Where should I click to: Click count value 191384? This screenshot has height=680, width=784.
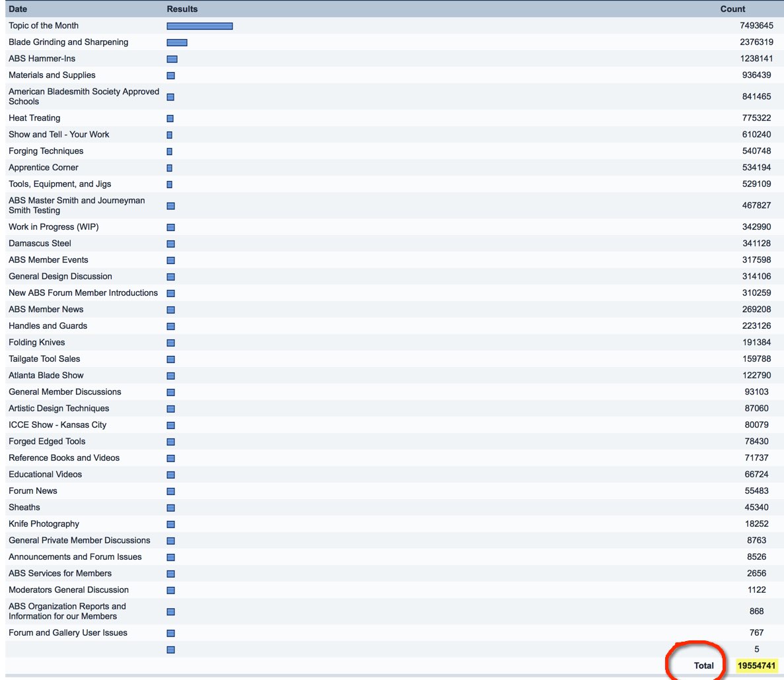click(x=756, y=342)
